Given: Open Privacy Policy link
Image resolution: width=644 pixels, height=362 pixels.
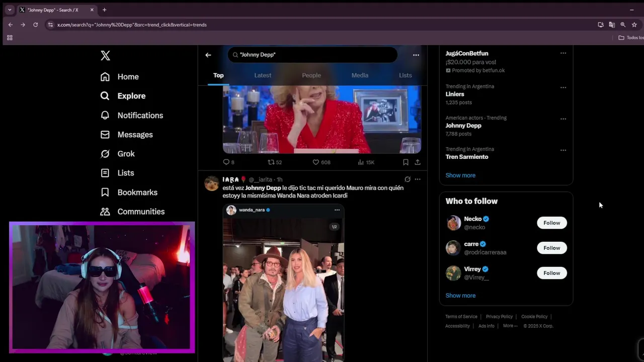Looking at the screenshot, I should coord(499,317).
